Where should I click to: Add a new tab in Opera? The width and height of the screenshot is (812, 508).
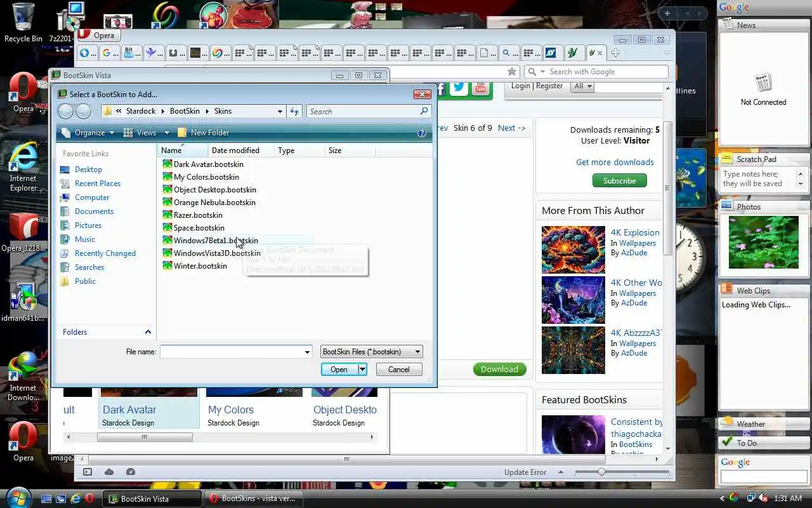click(x=615, y=53)
